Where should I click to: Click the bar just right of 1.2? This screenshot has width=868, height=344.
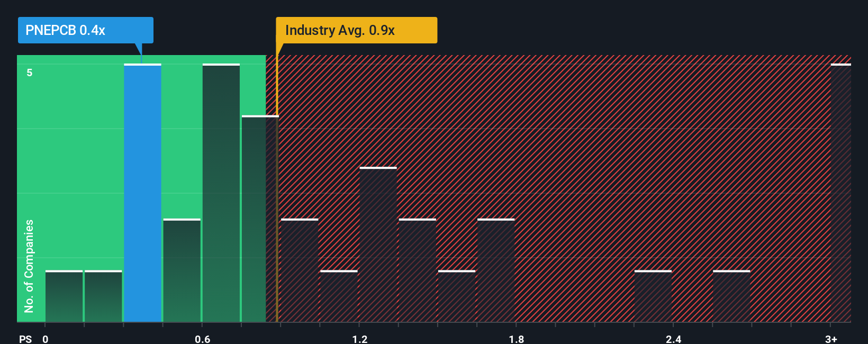378,245
